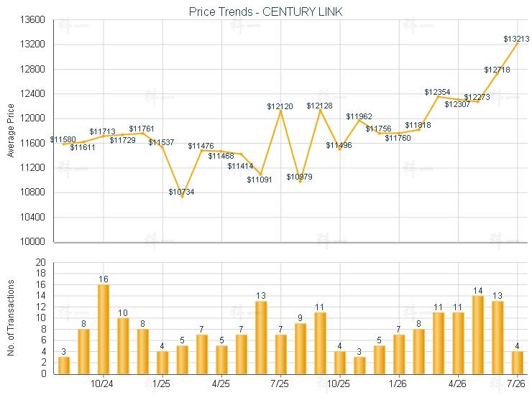Select the last bar with 4 transactions

517,363
